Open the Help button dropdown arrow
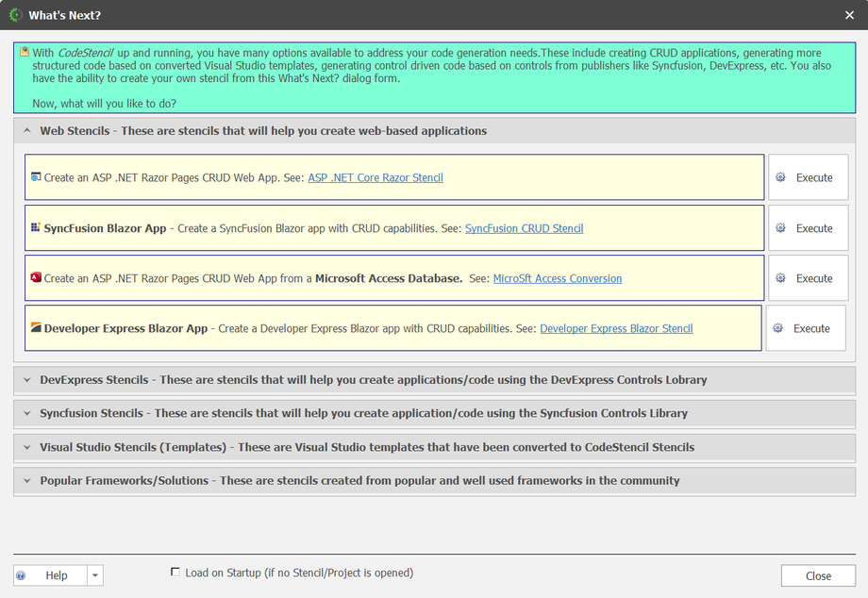The width and height of the screenshot is (868, 598). (x=95, y=575)
